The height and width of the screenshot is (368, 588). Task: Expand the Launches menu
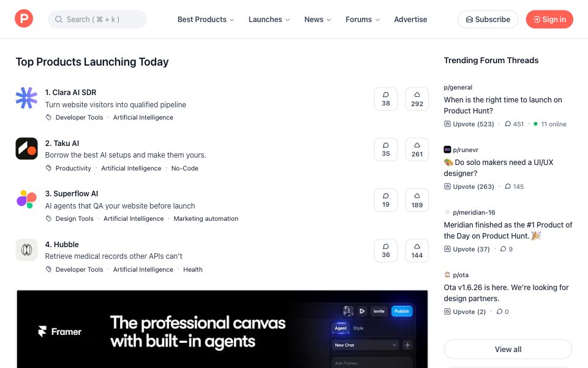click(x=269, y=19)
